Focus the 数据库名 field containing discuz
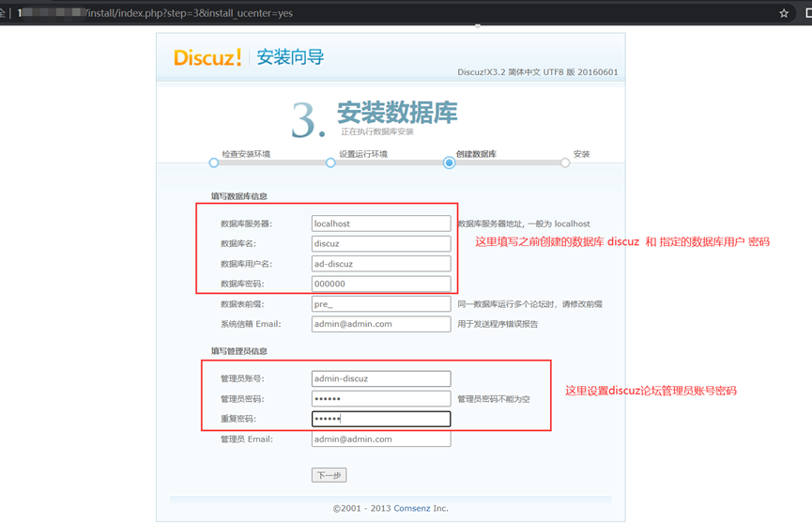Screen dimensions: 812x524 click(381, 243)
